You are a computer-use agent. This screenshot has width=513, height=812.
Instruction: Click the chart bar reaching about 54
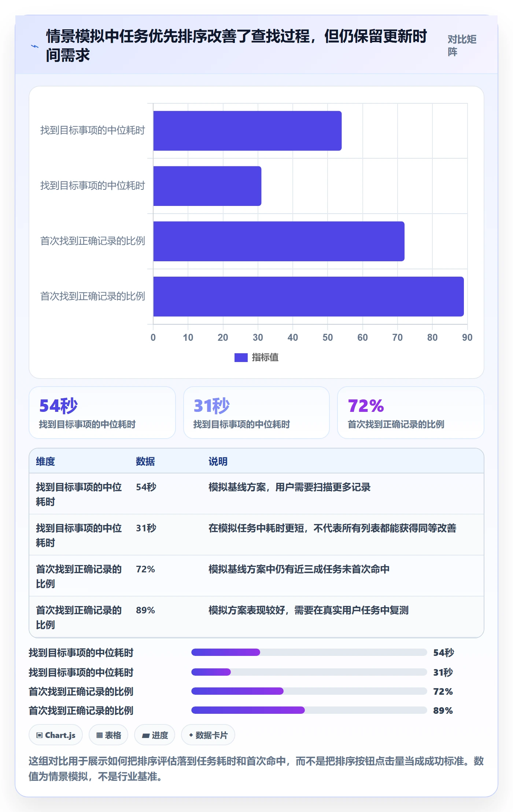pos(247,131)
